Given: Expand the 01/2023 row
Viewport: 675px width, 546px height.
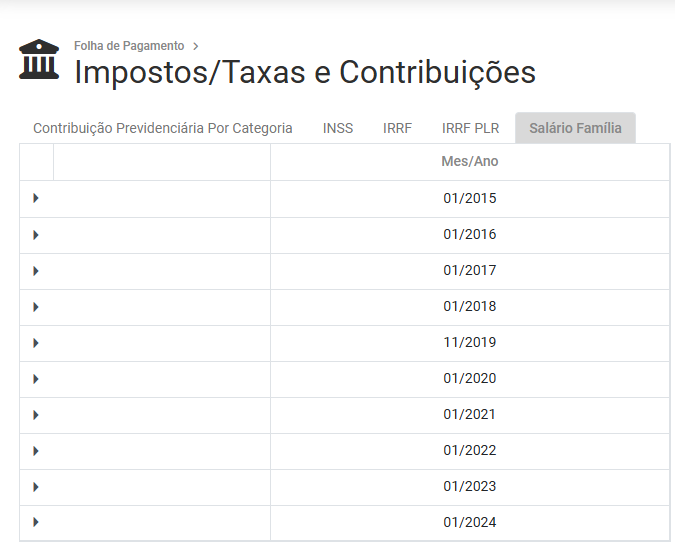Looking at the screenshot, I should (36, 487).
